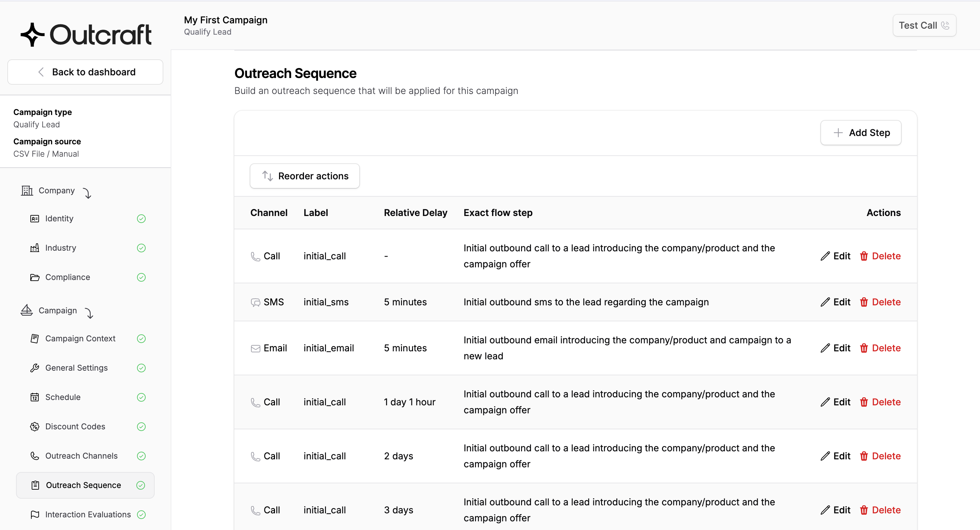This screenshot has height=530, width=980.
Task: Delete the 3 days call step
Action: click(x=880, y=510)
